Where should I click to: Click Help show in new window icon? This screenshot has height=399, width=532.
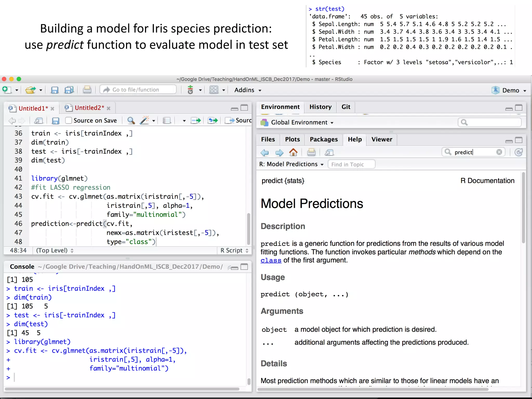[329, 152]
